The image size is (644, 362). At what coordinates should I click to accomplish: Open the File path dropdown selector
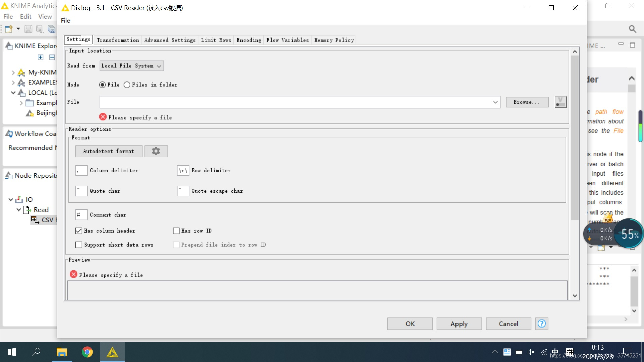pyautogui.click(x=495, y=102)
